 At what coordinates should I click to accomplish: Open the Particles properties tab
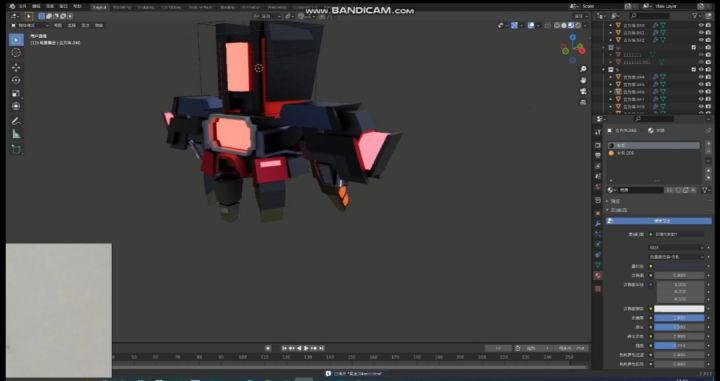point(597,234)
